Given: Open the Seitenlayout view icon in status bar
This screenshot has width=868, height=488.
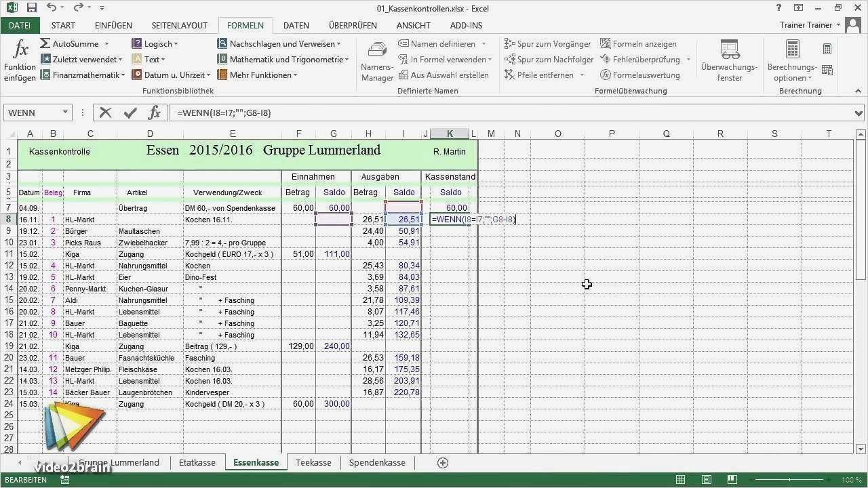Looking at the screenshot, I should pyautogui.click(x=706, y=479).
